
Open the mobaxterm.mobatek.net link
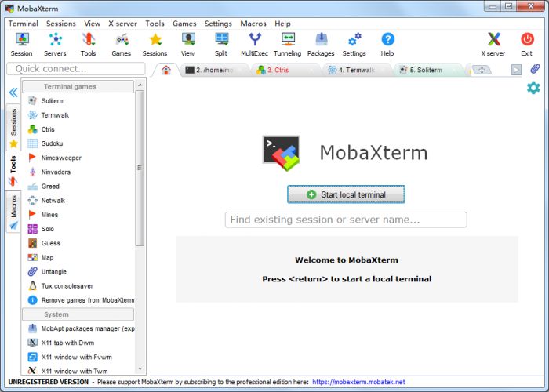pyautogui.click(x=358, y=382)
